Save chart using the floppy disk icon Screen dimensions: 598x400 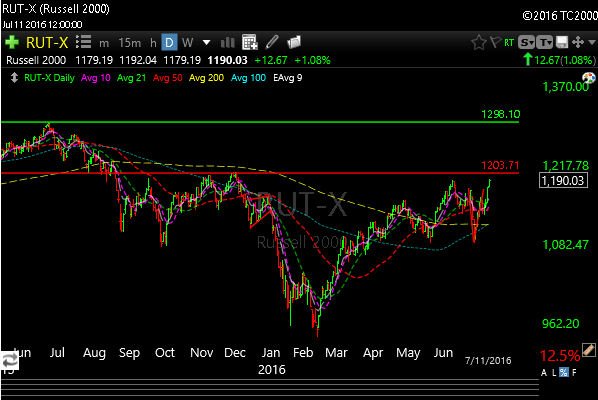[562, 42]
